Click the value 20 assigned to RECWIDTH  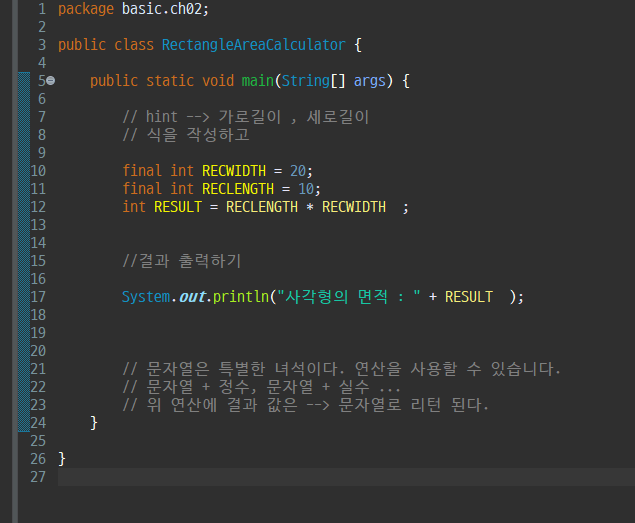298,171
